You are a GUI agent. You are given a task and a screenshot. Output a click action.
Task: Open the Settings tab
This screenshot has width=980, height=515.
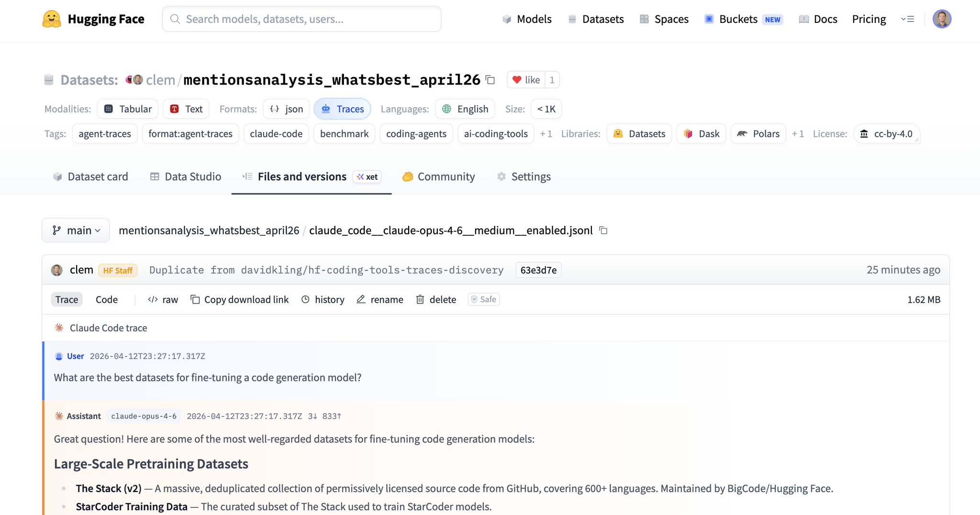point(524,176)
